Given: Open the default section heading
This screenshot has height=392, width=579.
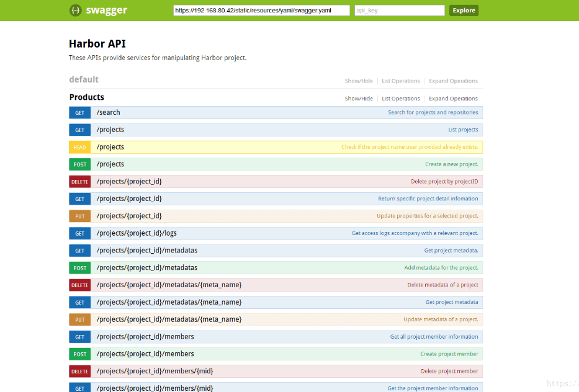Looking at the screenshot, I should pos(84,79).
